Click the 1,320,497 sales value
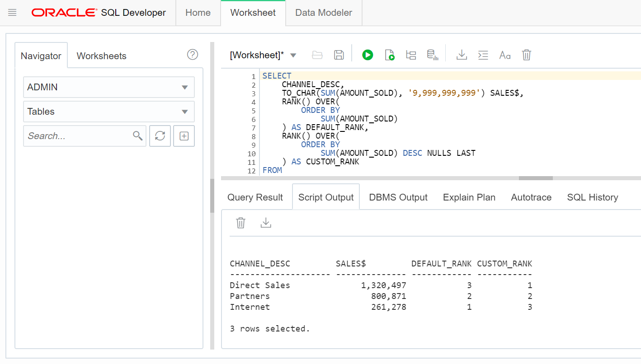 point(384,285)
